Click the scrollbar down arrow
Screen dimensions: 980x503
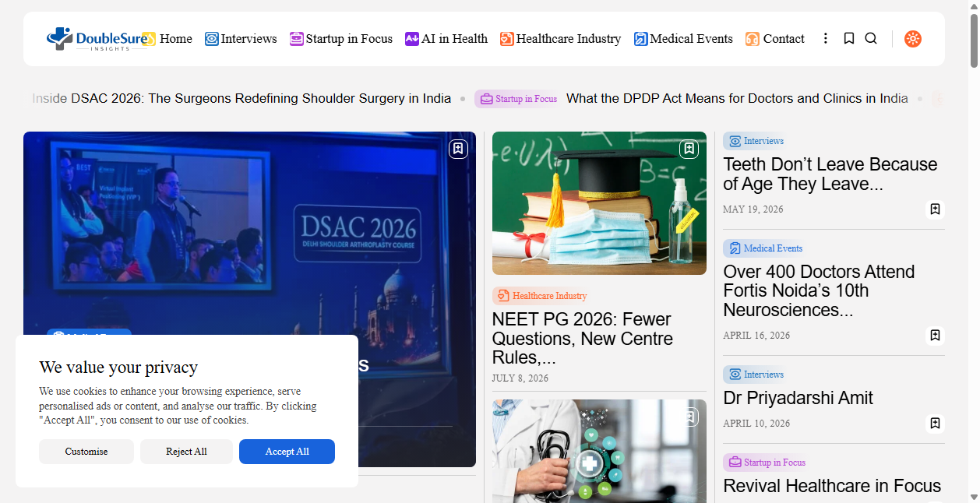coord(974,497)
